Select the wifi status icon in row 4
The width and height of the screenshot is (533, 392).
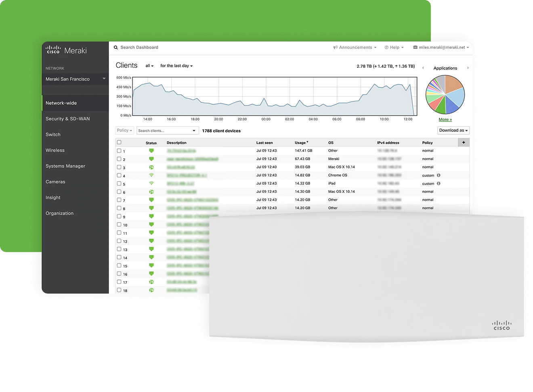point(151,175)
